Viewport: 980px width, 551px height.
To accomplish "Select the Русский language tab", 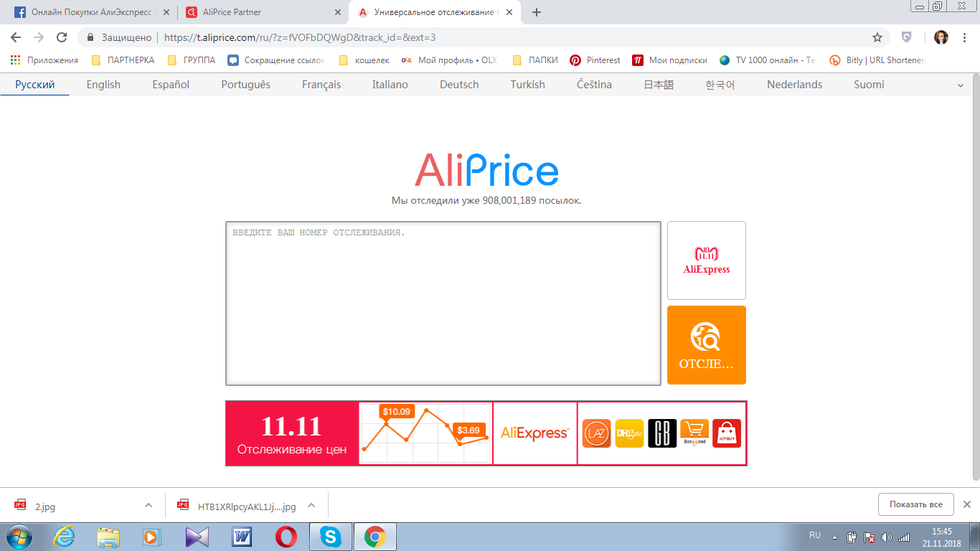I will 35,85.
